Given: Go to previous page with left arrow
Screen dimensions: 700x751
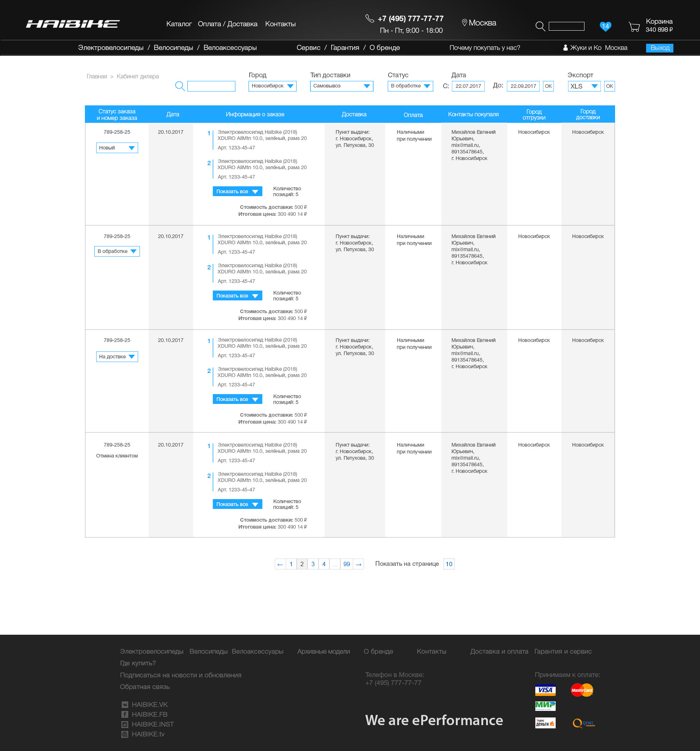Looking at the screenshot, I should click(280, 564).
